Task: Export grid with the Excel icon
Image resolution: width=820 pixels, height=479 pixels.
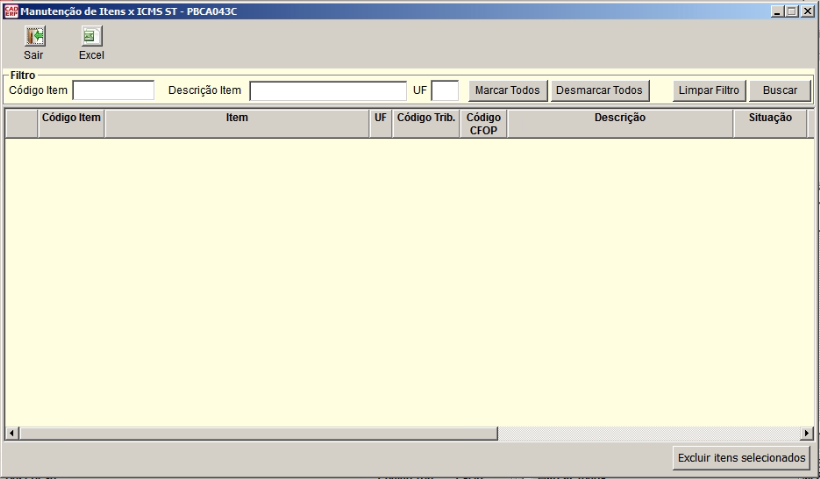Action: 92,36
